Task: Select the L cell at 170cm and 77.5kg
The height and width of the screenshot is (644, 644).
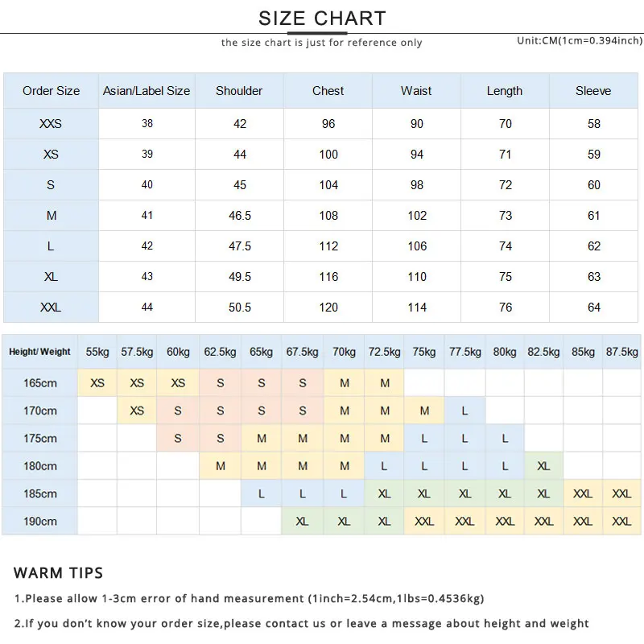Action: [x=464, y=411]
